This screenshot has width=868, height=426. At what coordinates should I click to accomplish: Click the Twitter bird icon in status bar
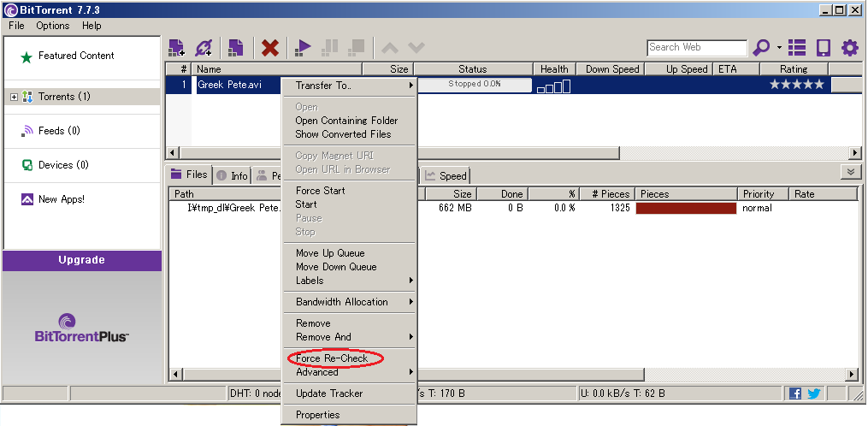[x=813, y=393]
